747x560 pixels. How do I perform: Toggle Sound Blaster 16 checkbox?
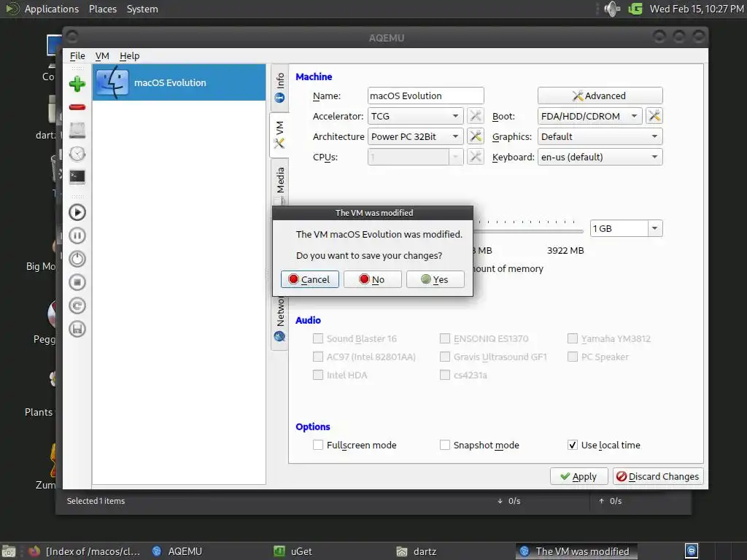318,338
